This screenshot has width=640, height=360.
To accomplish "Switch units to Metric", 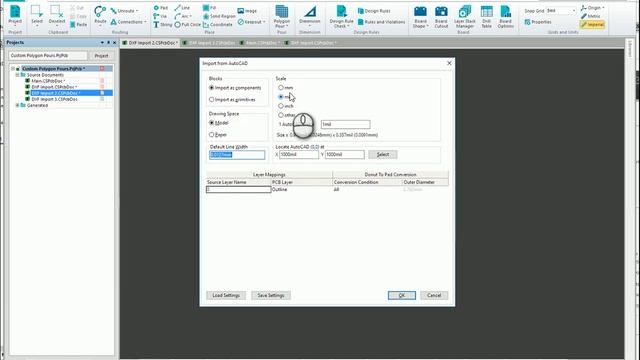I will click(x=591, y=16).
